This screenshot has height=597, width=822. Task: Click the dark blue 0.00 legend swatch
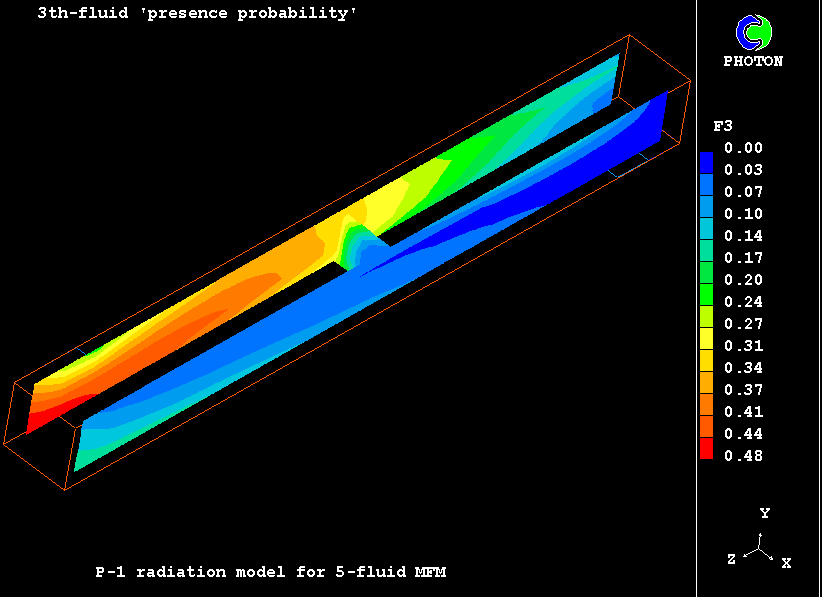click(706, 159)
